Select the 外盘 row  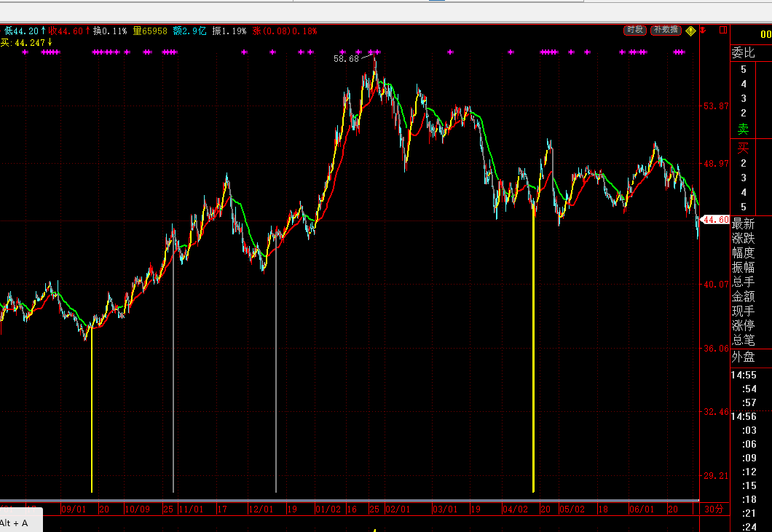point(743,357)
